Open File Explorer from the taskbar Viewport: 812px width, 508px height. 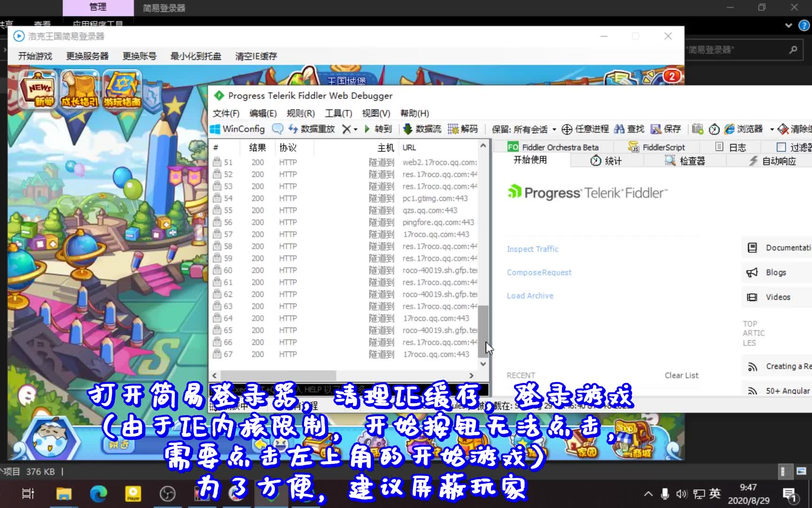64,494
